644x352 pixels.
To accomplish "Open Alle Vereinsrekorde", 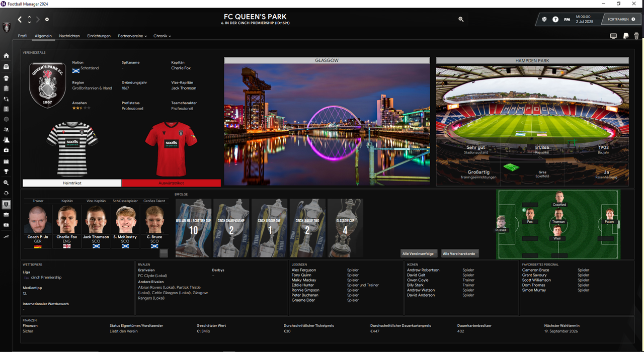I will tap(460, 253).
